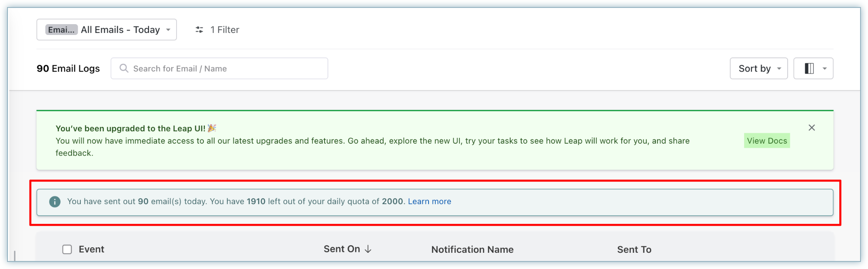Click the Sent On sort arrow
The image size is (868, 269).
[x=368, y=249]
